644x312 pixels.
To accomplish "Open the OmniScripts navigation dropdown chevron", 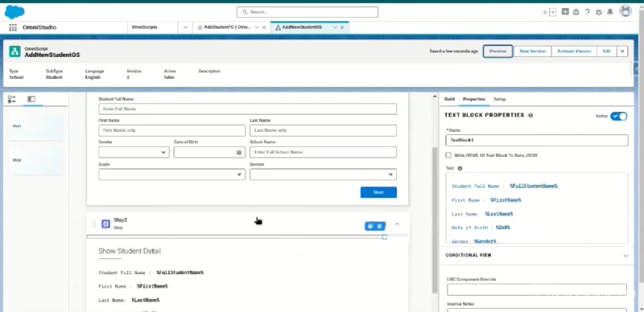I will [x=185, y=27].
